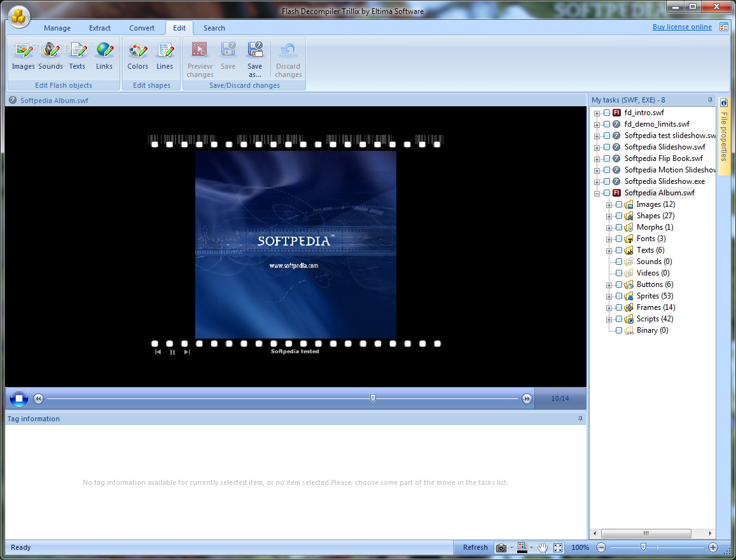The width and height of the screenshot is (736, 560).
Task: Click the zoom slider thumb
Action: point(643,547)
